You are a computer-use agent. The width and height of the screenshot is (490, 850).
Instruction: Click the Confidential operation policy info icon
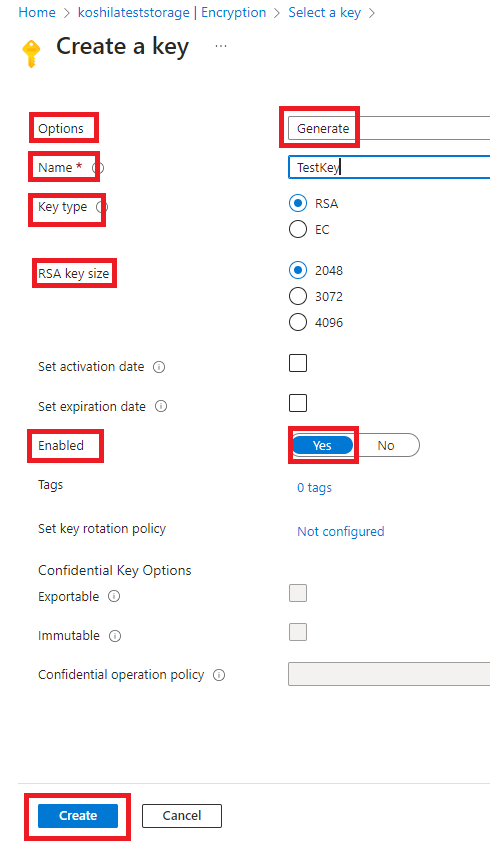pyautogui.click(x=219, y=675)
